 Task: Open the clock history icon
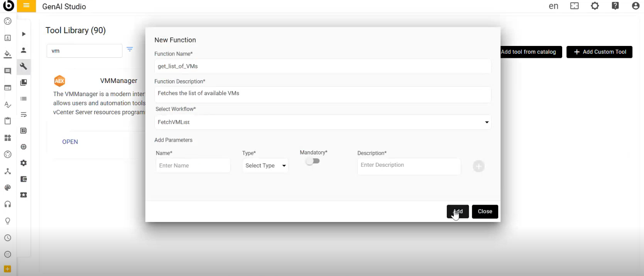coord(8,238)
